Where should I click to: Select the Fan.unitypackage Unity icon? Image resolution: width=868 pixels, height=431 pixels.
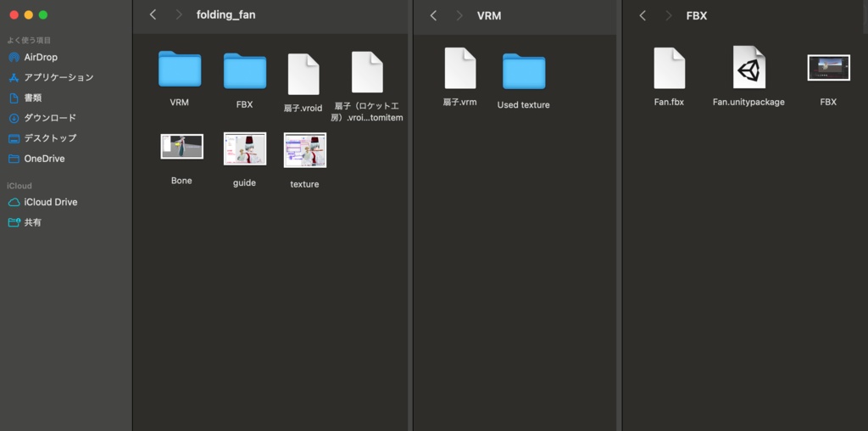pyautogui.click(x=749, y=67)
